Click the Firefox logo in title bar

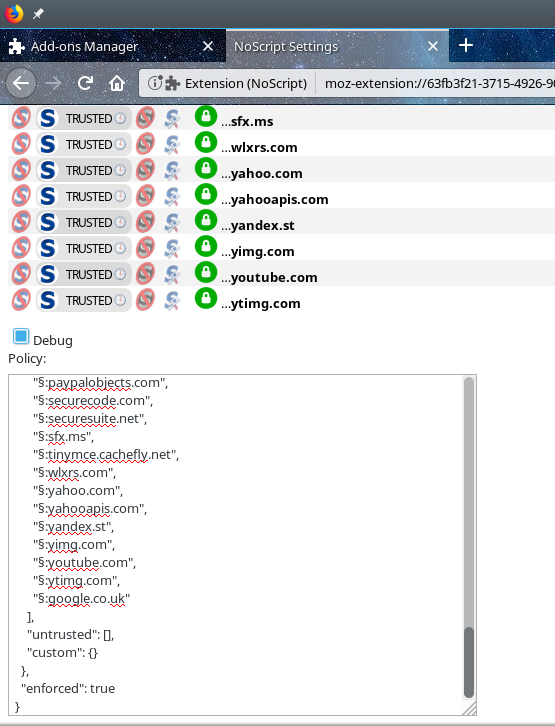tap(14, 14)
